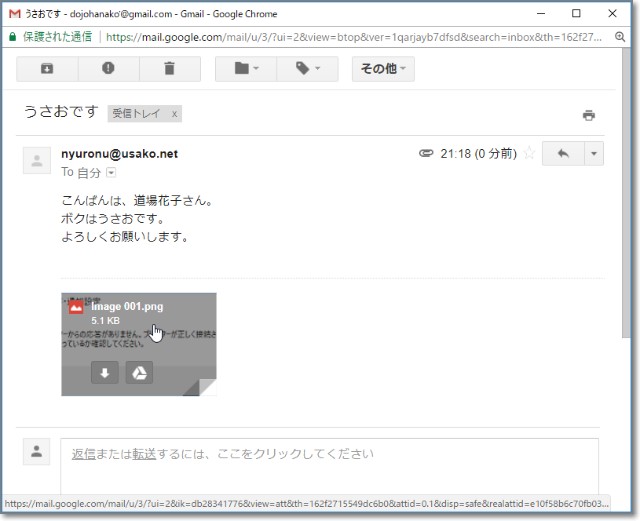This screenshot has width=640, height=521.
Task: Open the Labels tag dropdown
Action: click(307, 69)
